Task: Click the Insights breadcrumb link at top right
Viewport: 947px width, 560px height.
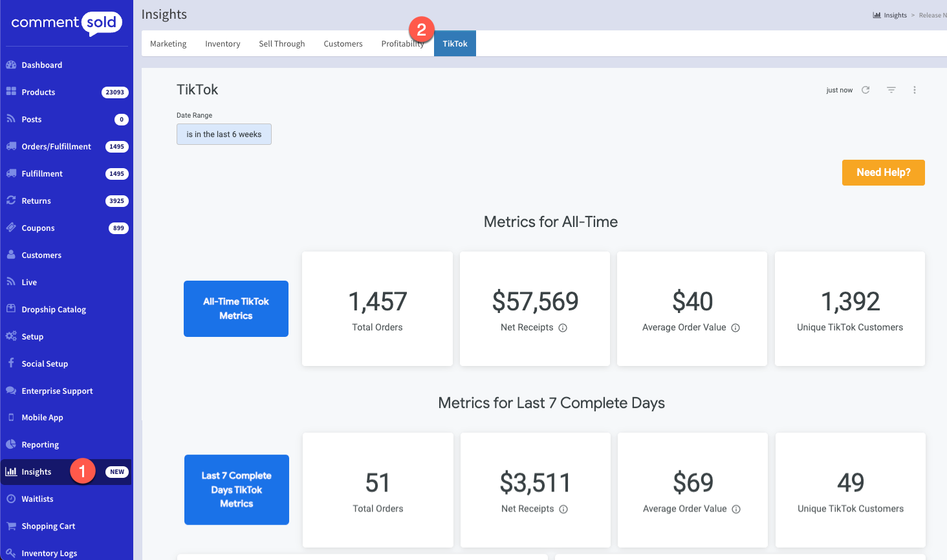Action: [895, 16]
